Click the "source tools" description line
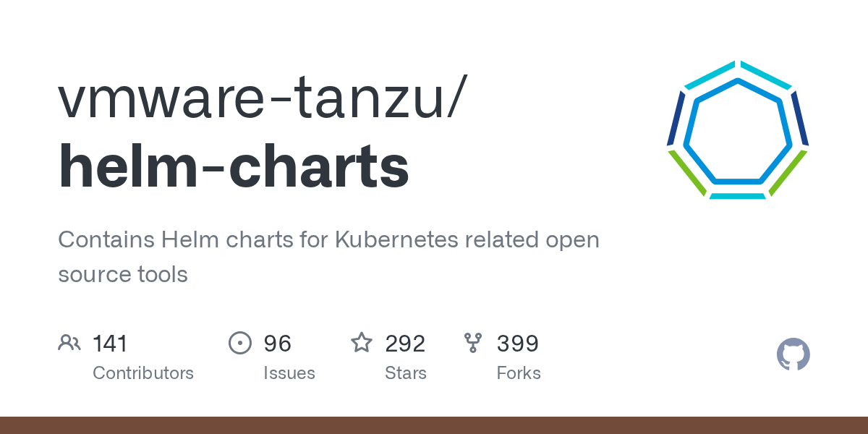The image size is (868, 434). (123, 274)
